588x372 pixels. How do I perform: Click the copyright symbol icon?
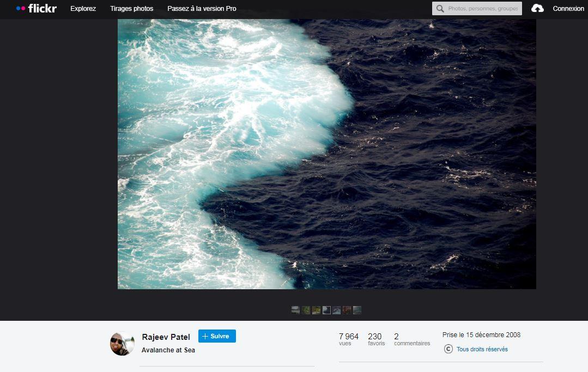(x=448, y=349)
